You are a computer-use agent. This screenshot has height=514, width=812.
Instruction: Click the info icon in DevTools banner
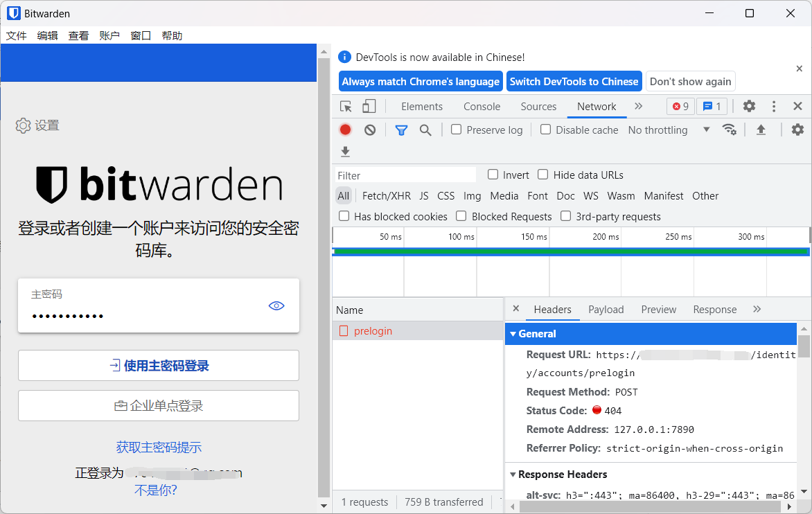click(x=344, y=57)
